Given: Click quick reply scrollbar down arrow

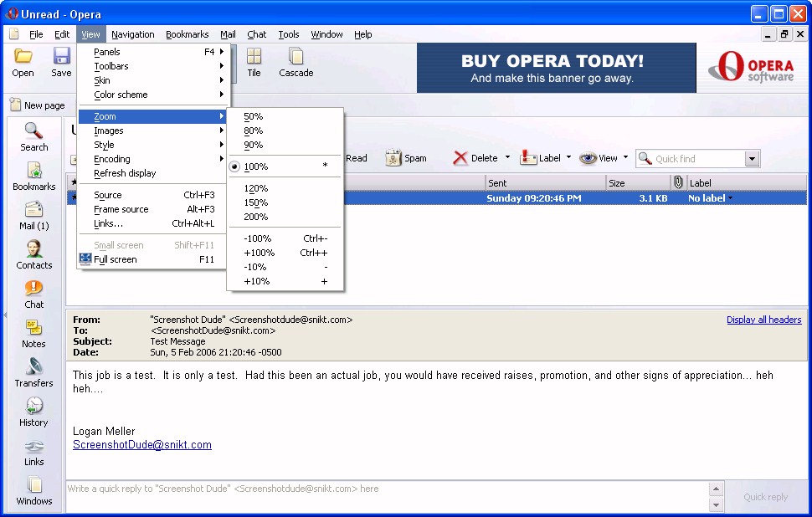Looking at the screenshot, I should click(x=716, y=505).
